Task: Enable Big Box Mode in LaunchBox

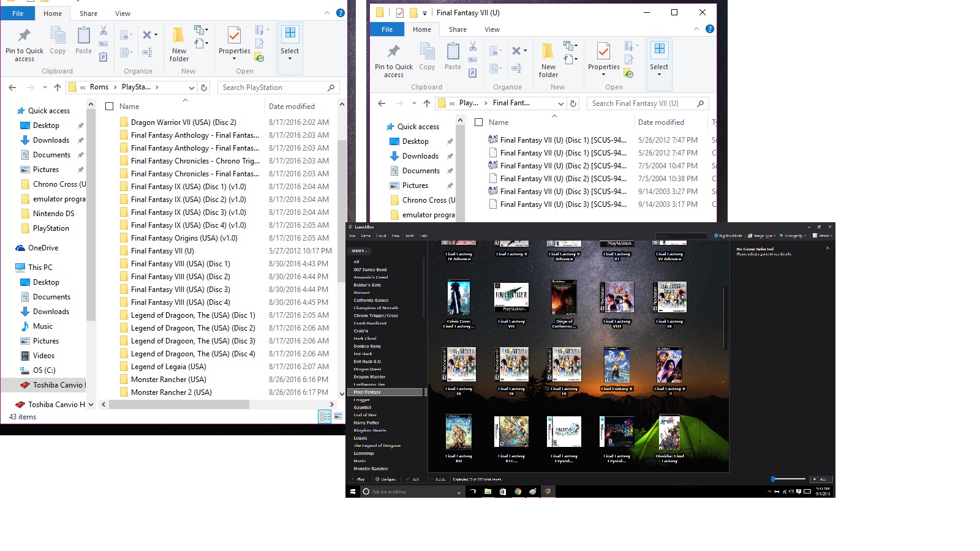Action: click(728, 236)
